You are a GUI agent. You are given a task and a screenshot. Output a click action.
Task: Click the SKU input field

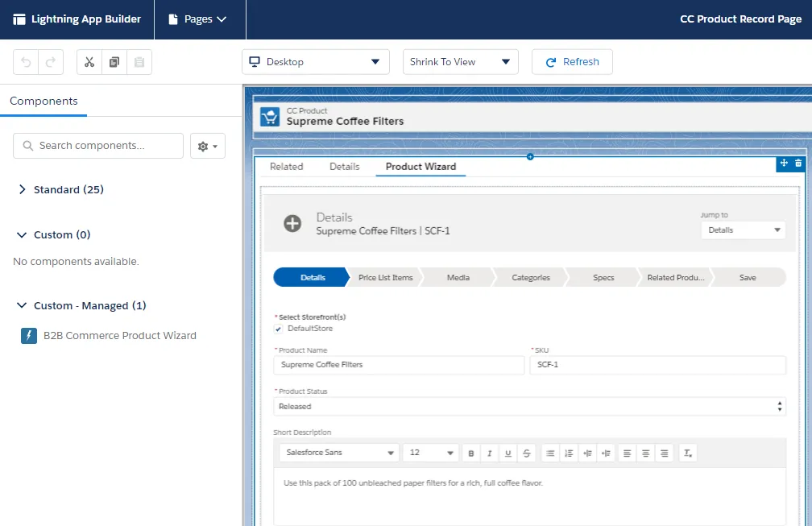click(657, 365)
